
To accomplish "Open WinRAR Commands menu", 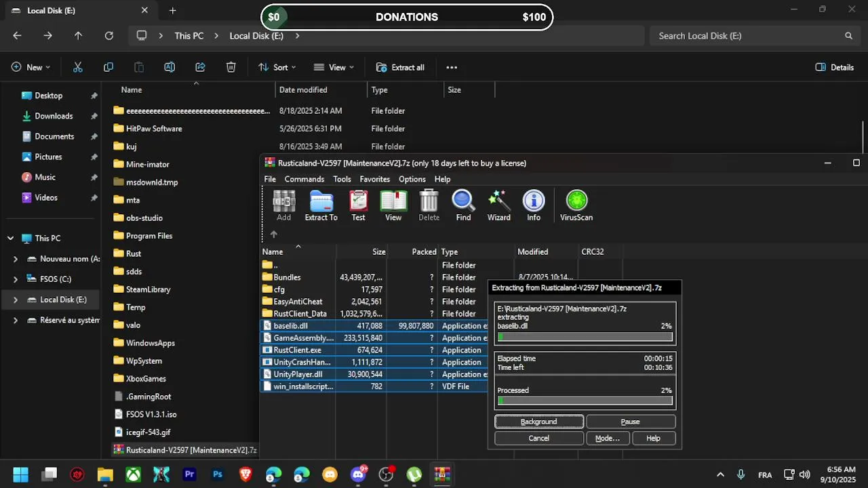I will 304,179.
